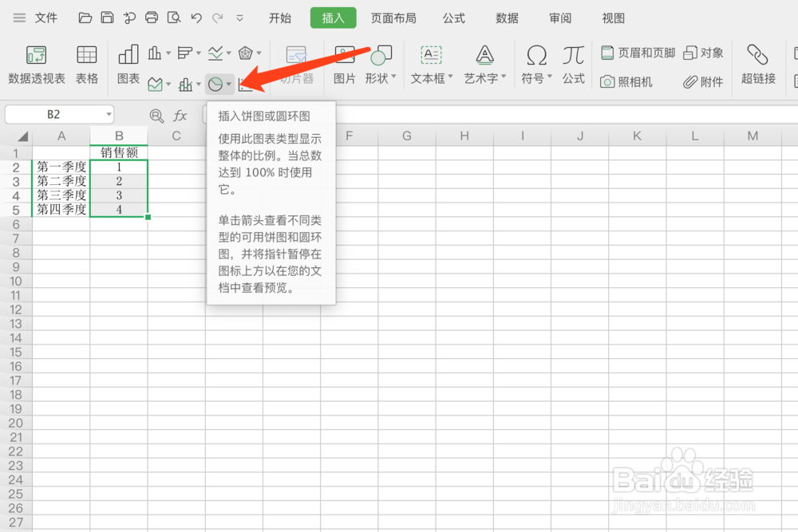Click the 超链接 hyperlink button
This screenshot has height=532, width=798.
(x=758, y=65)
